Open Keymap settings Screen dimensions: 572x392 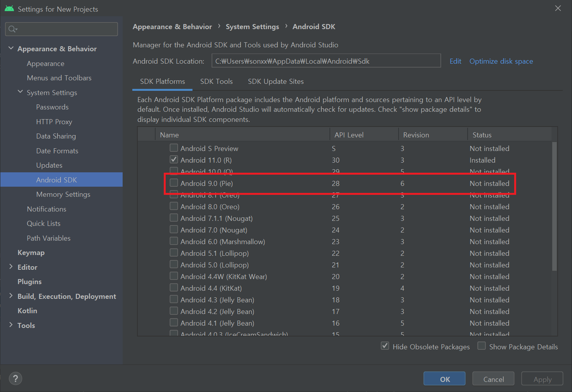point(31,253)
